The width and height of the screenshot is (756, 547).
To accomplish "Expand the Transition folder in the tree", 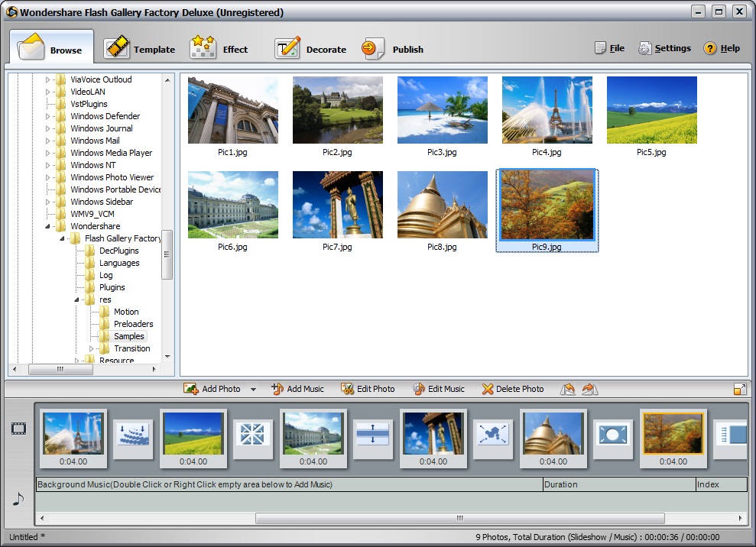I will [90, 348].
